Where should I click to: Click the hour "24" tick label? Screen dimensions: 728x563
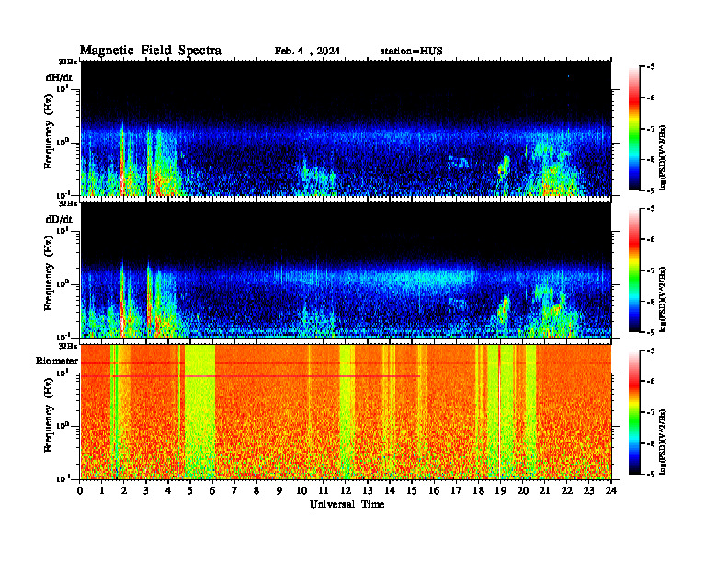(611, 490)
